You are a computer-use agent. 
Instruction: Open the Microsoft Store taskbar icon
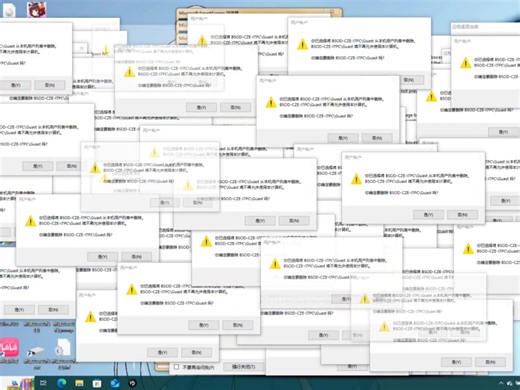(x=97, y=383)
